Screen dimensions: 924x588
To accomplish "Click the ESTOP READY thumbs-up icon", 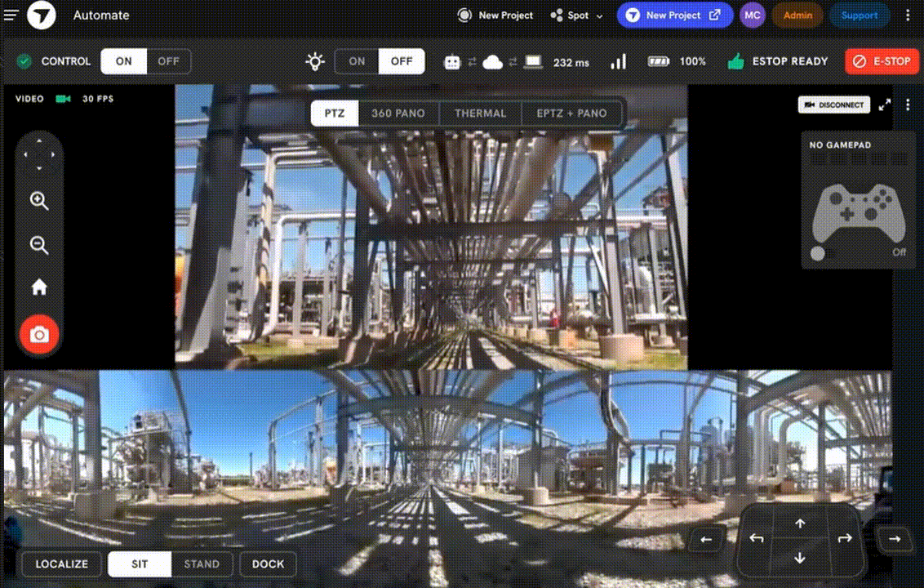I will (x=735, y=60).
